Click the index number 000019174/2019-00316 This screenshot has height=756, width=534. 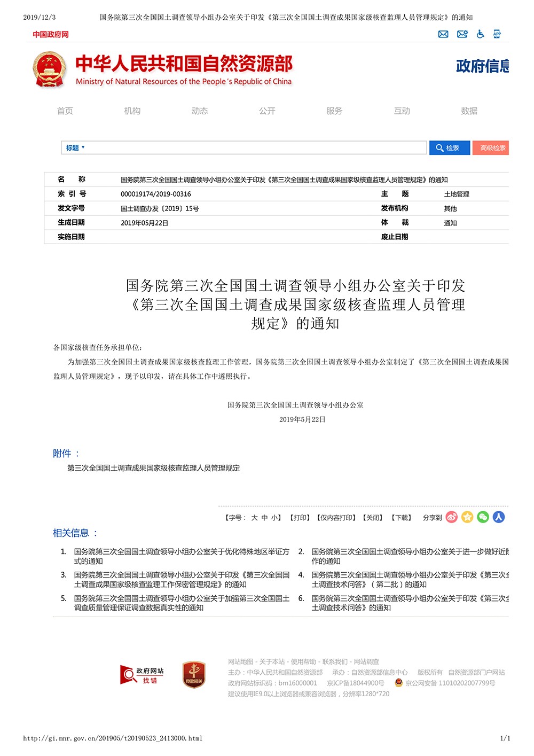(x=156, y=194)
